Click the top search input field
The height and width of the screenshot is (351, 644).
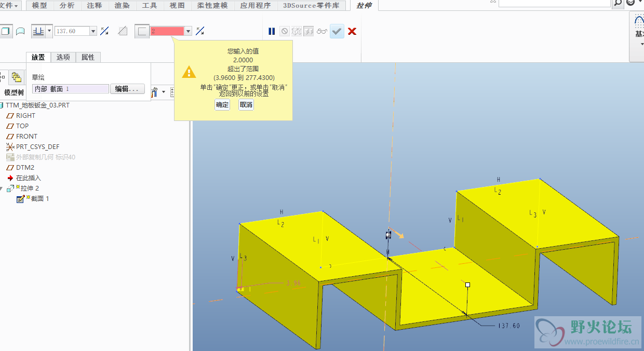point(554,3)
